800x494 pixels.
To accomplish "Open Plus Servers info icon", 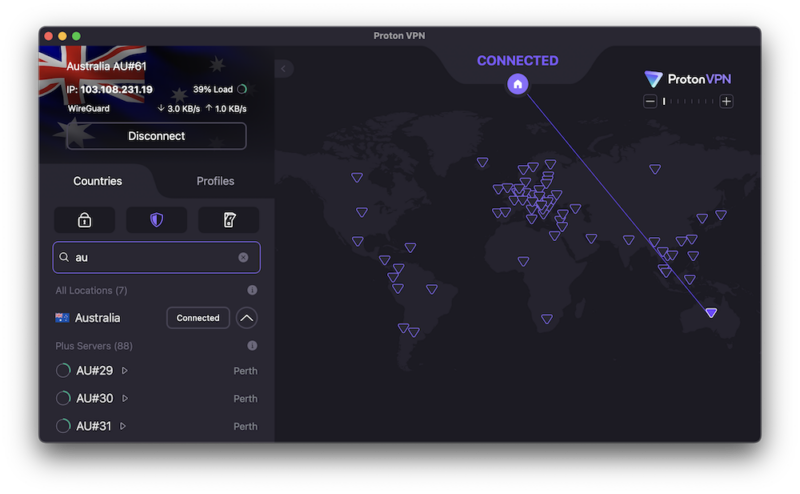I will coord(252,346).
